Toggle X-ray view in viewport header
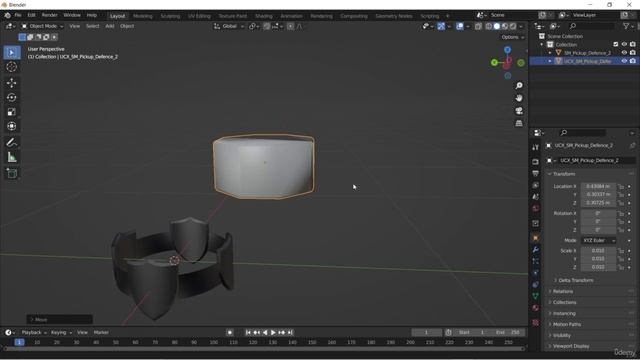Image resolution: width=640 pixels, height=360 pixels. (x=478, y=26)
